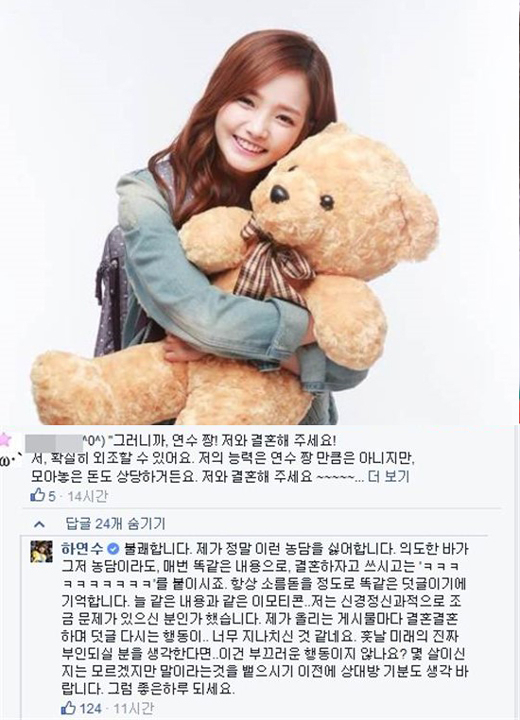Screen dimensions: 520x720
Task: Click the blue verified badge next to 하연수
Action: pos(112,549)
